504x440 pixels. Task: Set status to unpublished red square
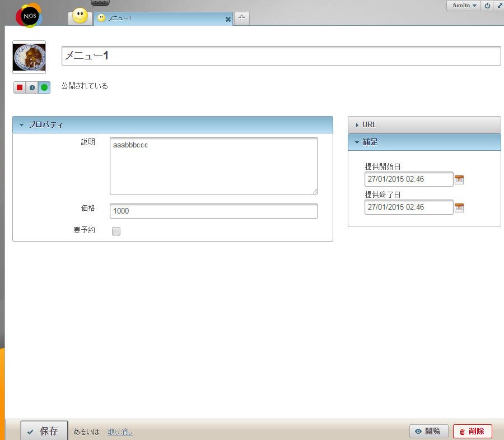(20, 87)
